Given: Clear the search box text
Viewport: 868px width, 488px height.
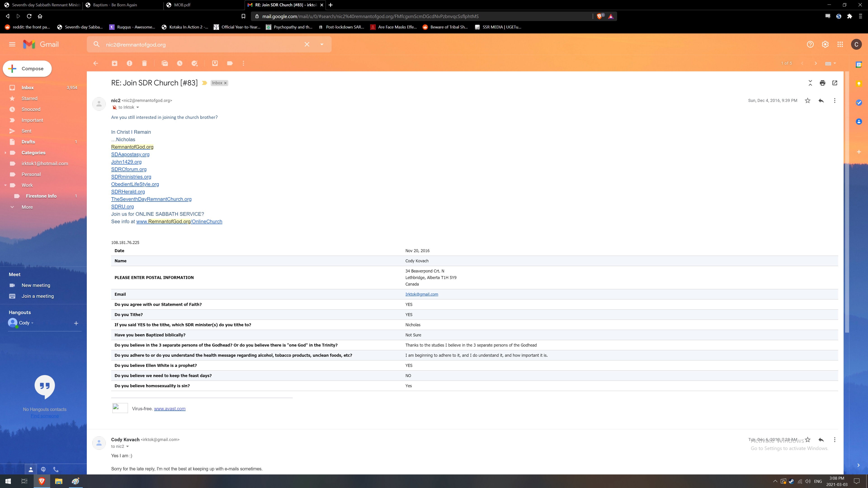Looking at the screenshot, I should coord(307,45).
